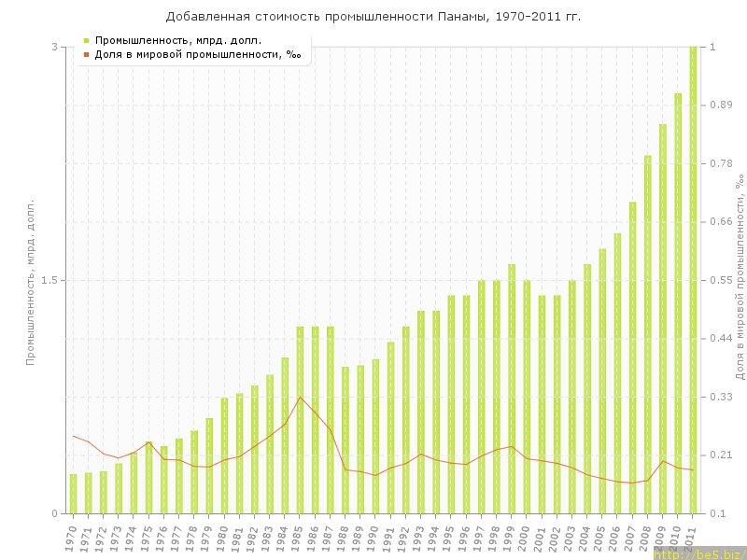Image resolution: width=747 pixels, height=560 pixels.
Task: Click the left axis title Промышленность, млрд. долл.
Action: [30, 280]
